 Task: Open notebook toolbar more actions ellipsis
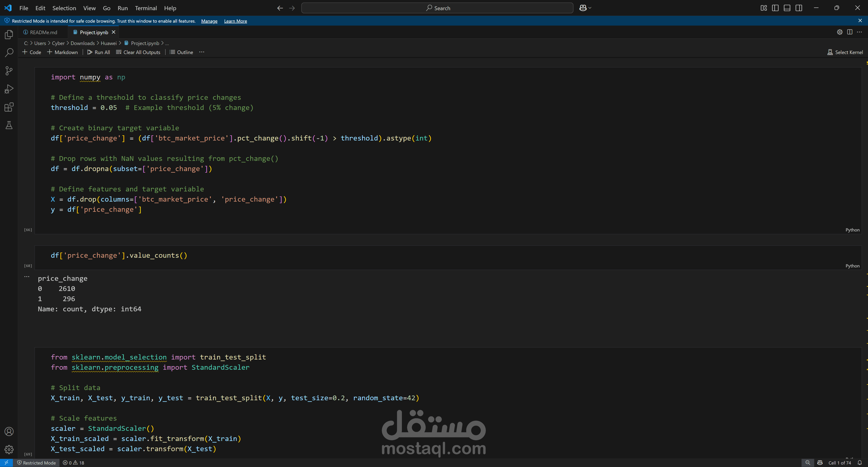pyautogui.click(x=201, y=52)
